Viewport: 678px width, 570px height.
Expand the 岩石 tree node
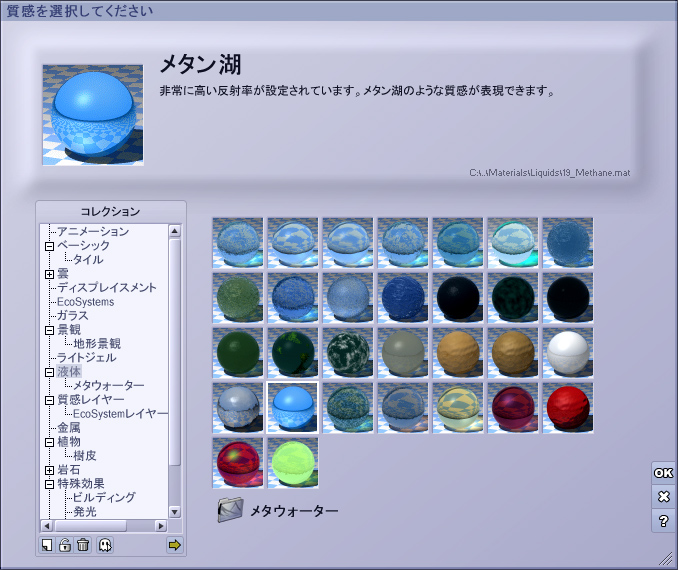[x=49, y=470]
